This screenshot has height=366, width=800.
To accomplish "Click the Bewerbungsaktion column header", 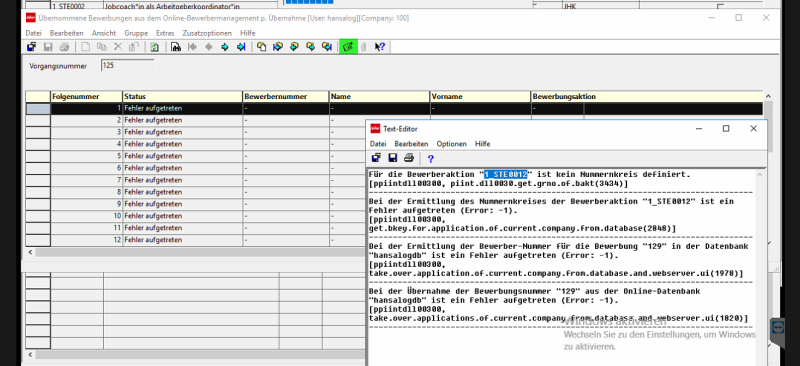I will [x=647, y=96].
